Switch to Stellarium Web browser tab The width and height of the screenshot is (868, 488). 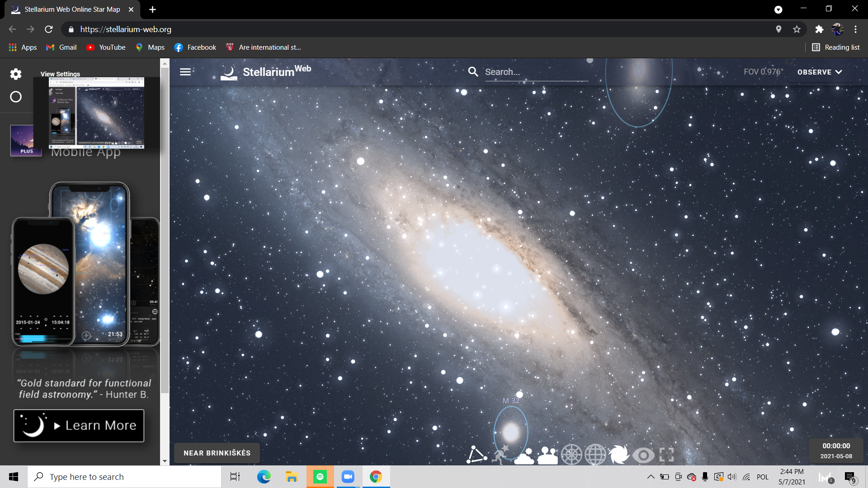(72, 9)
